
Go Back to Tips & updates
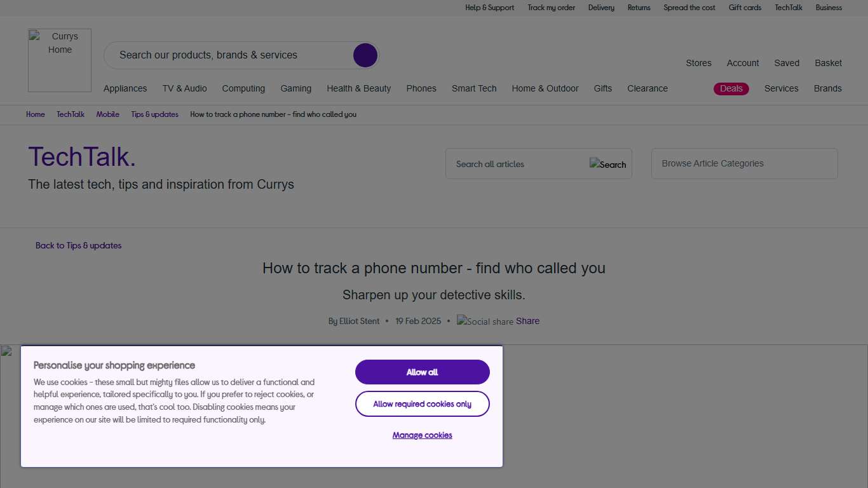tap(78, 245)
